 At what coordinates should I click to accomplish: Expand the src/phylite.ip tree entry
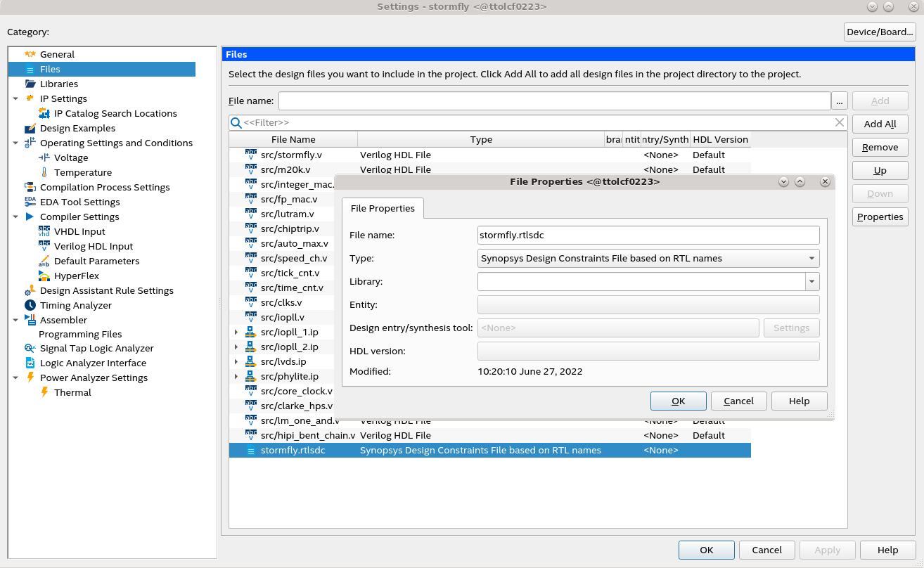coord(237,376)
